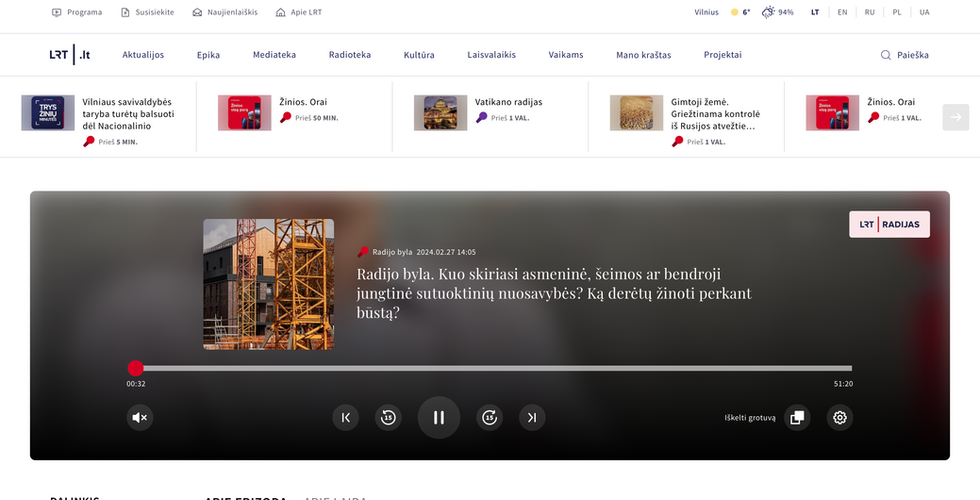Switch language to RU
The width and height of the screenshot is (980, 500).
[x=869, y=12]
